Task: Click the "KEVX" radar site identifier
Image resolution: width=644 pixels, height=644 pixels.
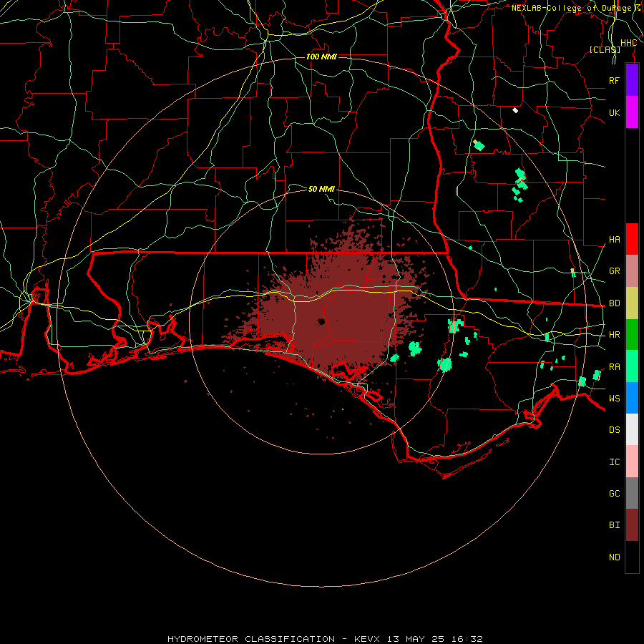Action: tap(369, 639)
